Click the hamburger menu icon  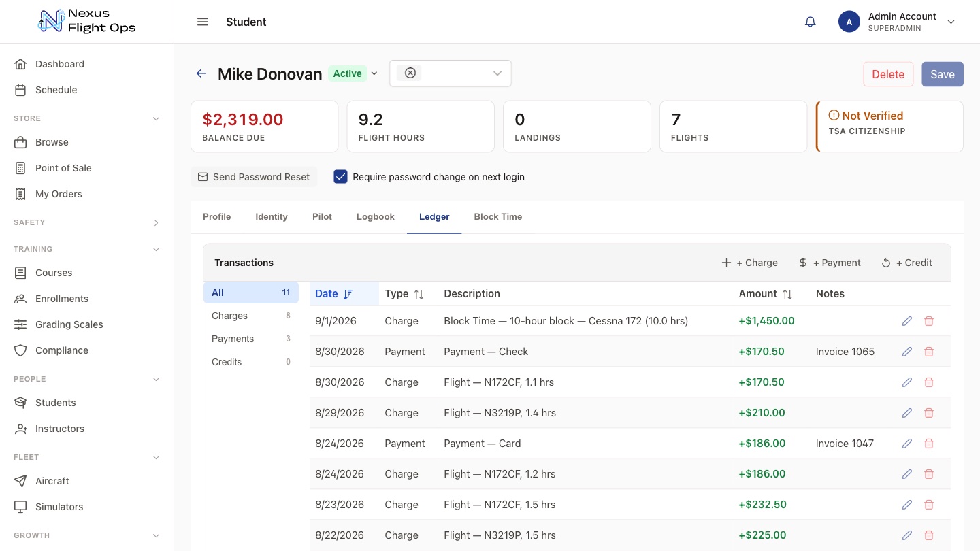coord(202,22)
